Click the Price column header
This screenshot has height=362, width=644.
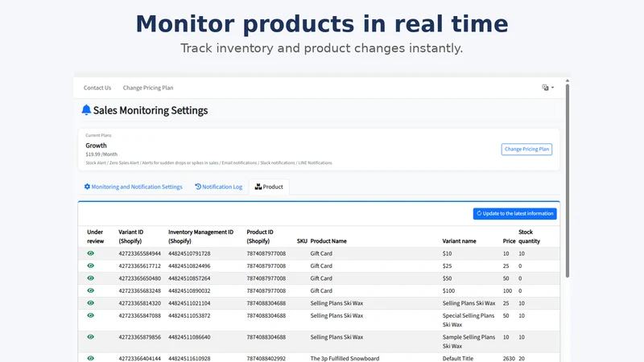[509, 241]
